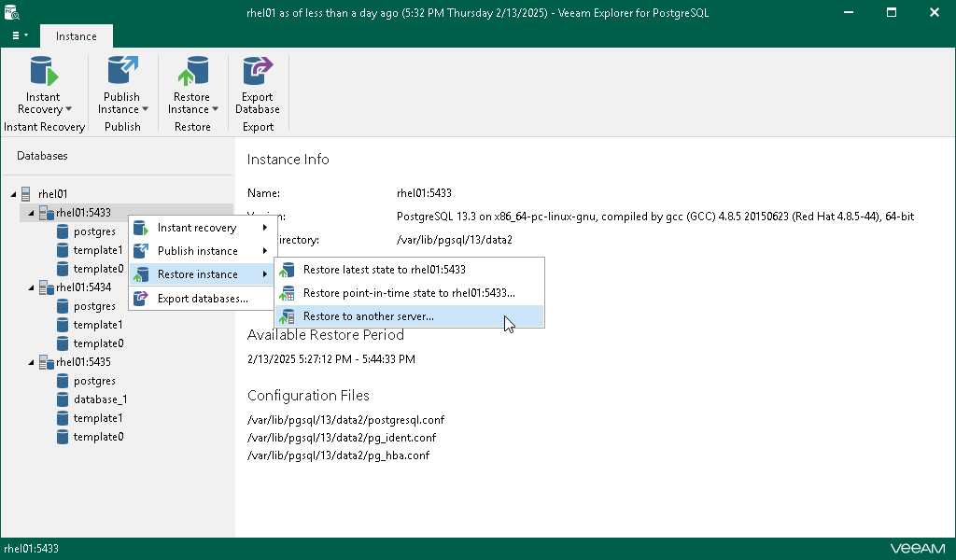
Task: Switch to the Instance ribbon tab
Action: point(77,36)
